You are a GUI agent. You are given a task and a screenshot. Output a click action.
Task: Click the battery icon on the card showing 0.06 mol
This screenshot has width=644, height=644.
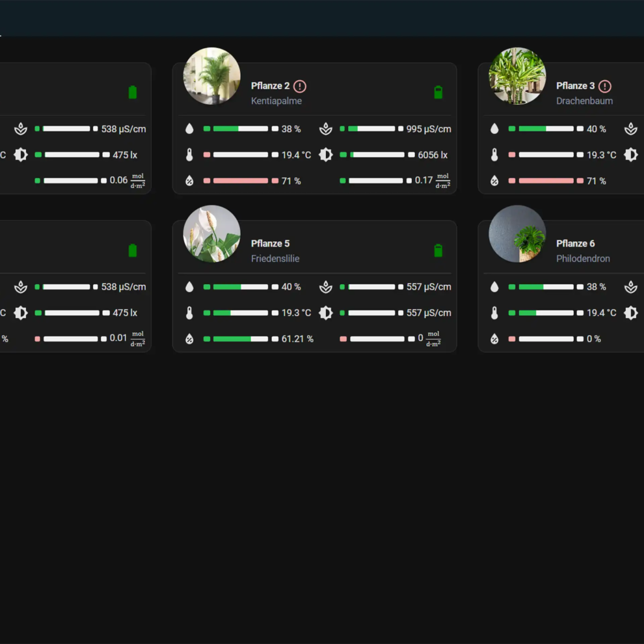[133, 92]
